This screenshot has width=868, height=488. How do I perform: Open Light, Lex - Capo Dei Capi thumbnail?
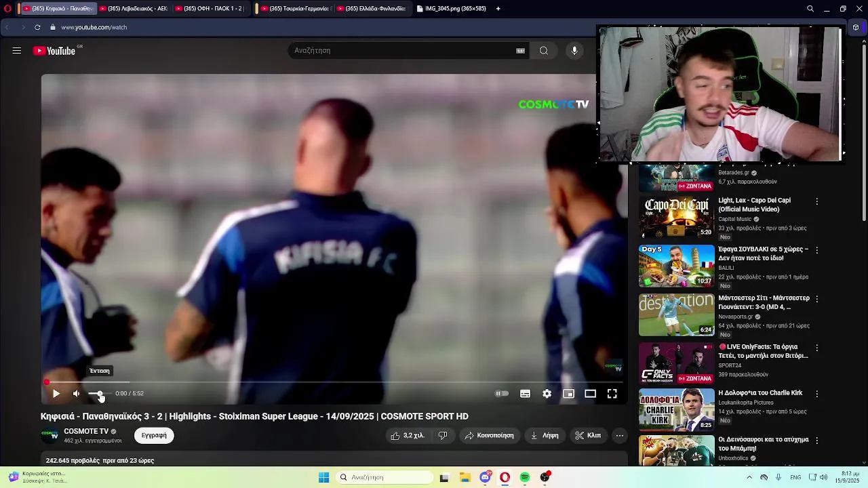pyautogui.click(x=676, y=217)
